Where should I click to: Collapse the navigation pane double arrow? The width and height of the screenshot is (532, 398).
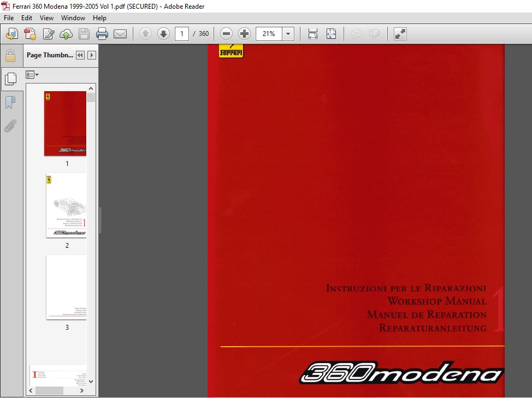(x=80, y=55)
